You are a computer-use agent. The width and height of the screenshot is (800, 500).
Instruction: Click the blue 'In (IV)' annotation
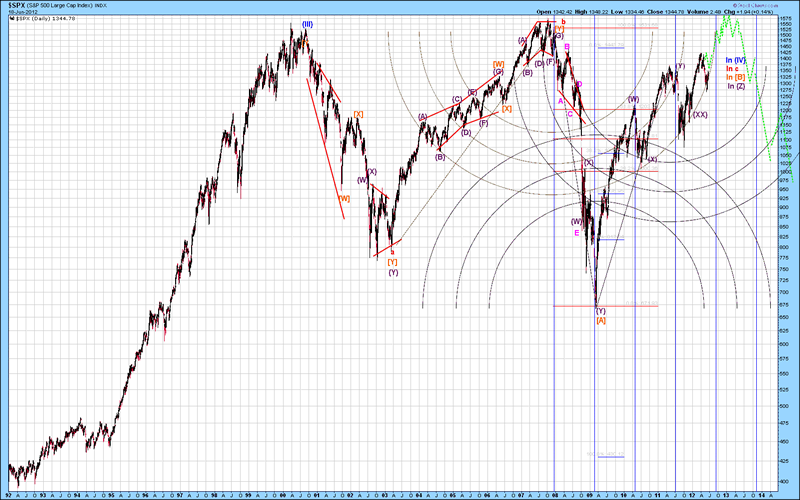[735, 60]
